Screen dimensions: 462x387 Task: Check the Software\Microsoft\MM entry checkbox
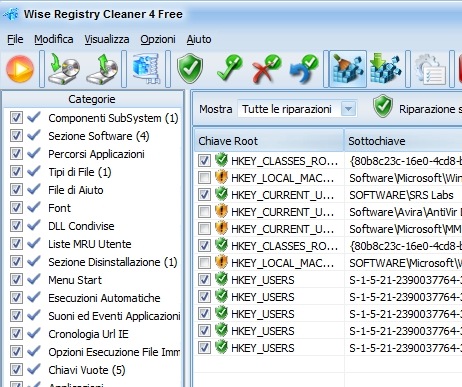204,229
